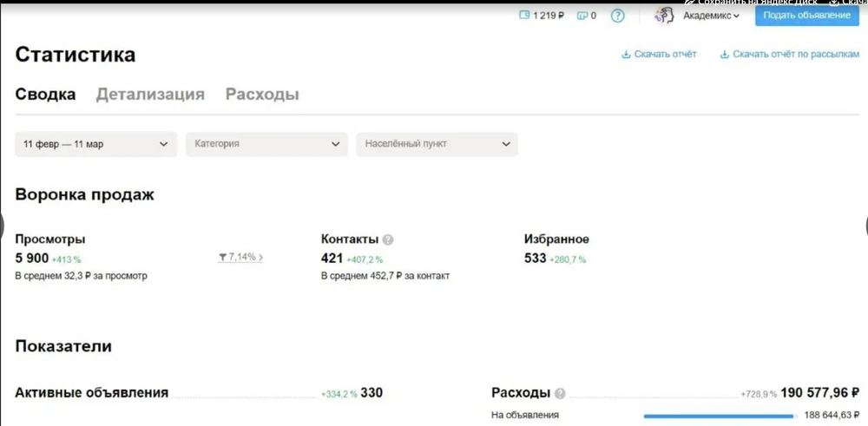This screenshot has height=426, width=868.
Task: Click the wallet balance icon showing 1 219 ₽
Action: 524,16
